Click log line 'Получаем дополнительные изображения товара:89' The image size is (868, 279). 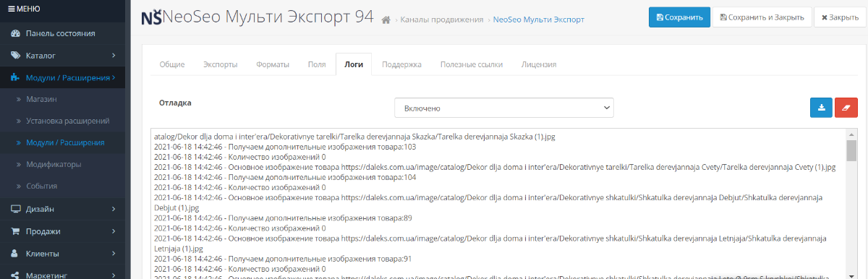[x=283, y=218]
